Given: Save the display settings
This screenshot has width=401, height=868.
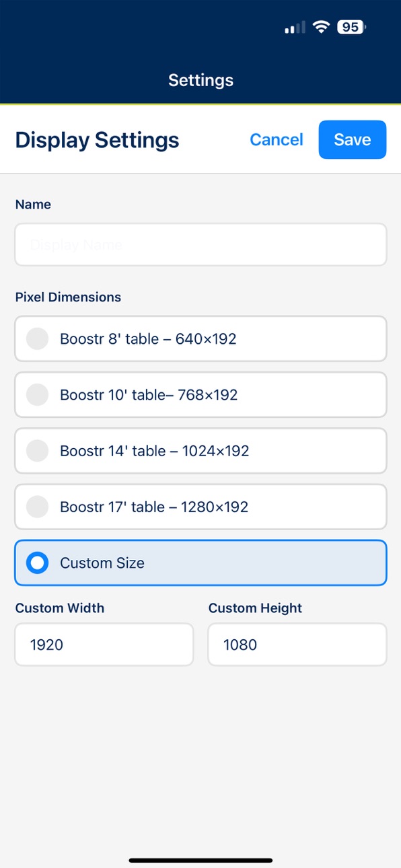Looking at the screenshot, I should (353, 139).
